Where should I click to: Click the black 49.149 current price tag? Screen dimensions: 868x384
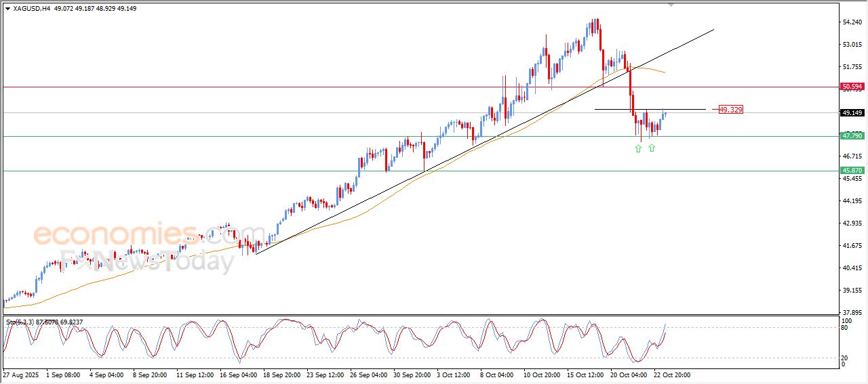pos(852,113)
